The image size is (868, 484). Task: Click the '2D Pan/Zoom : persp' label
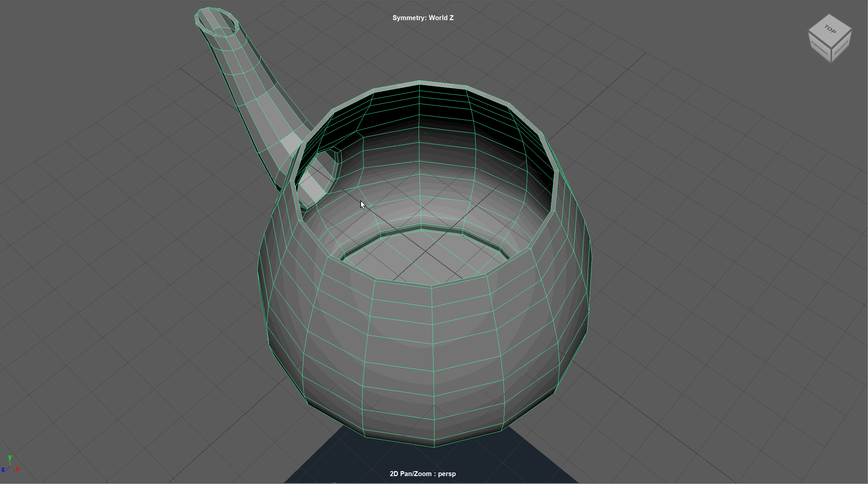(x=423, y=473)
